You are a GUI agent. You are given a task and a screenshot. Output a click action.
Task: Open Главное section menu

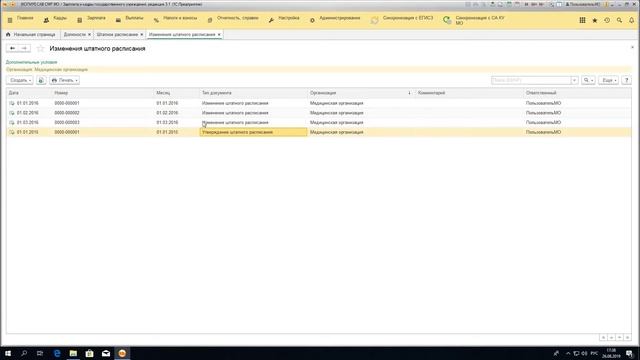25,18
